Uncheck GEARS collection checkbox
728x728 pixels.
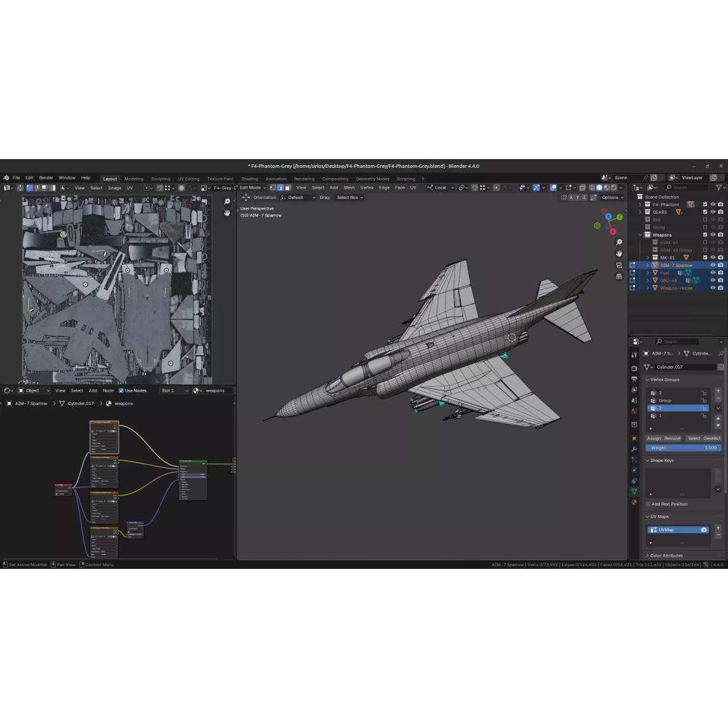[705, 212]
